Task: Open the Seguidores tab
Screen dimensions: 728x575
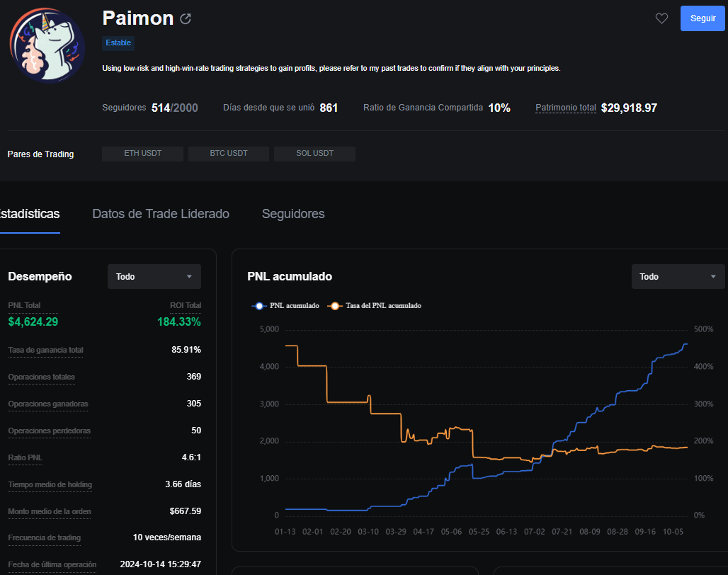Action: [293, 214]
